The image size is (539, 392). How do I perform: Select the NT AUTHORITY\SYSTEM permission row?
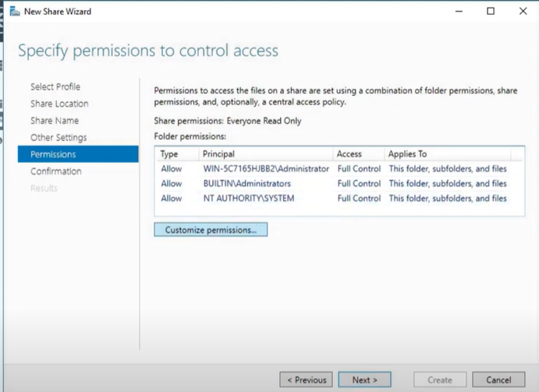tap(339, 198)
